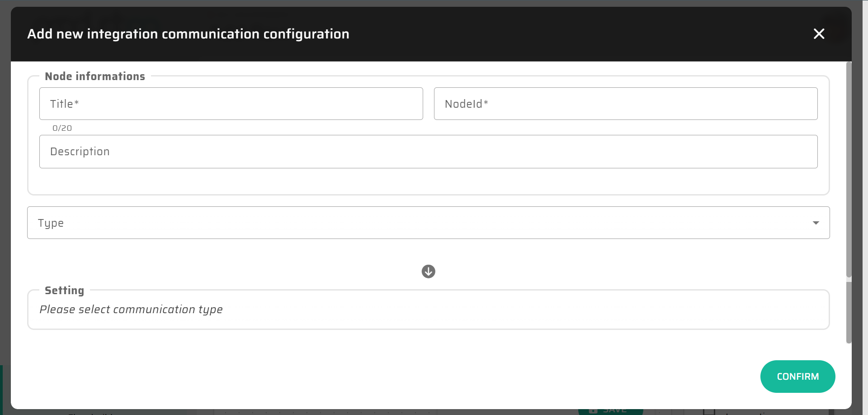
Task: Click the dialog title text
Action: point(188,34)
